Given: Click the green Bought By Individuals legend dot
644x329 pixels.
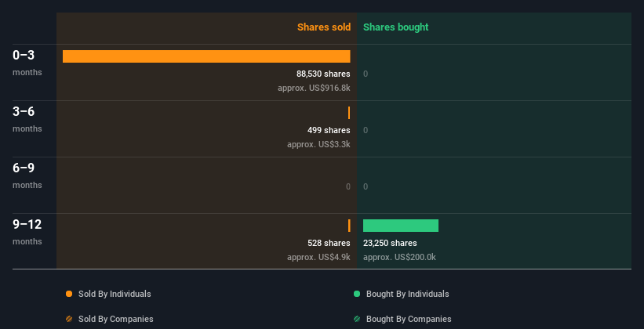Looking at the screenshot, I should tap(357, 294).
